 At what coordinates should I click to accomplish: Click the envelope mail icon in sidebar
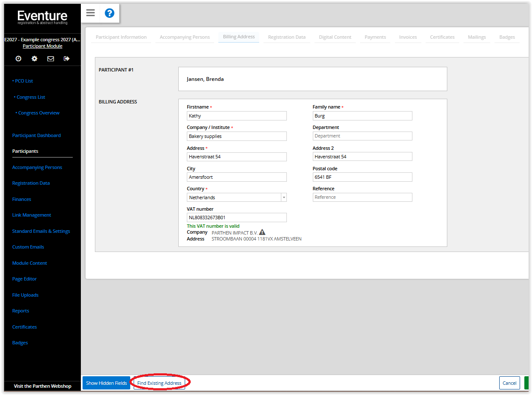[51, 59]
